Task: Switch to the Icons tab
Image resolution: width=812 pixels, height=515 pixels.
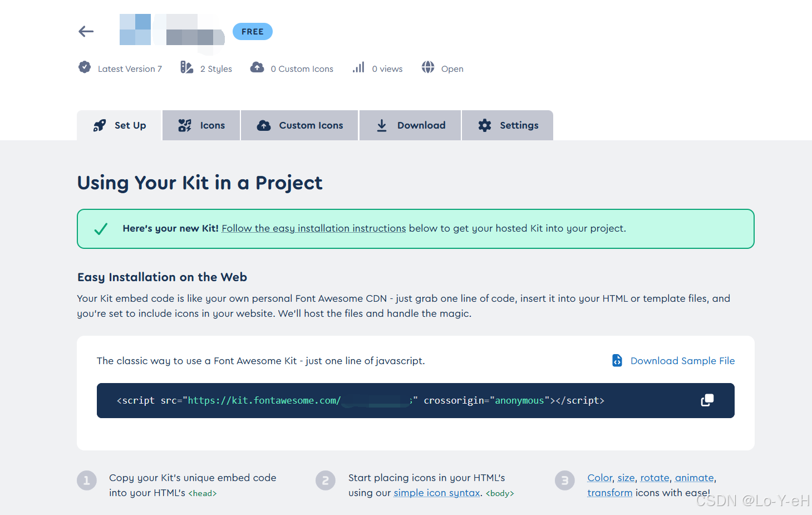Action: point(201,125)
